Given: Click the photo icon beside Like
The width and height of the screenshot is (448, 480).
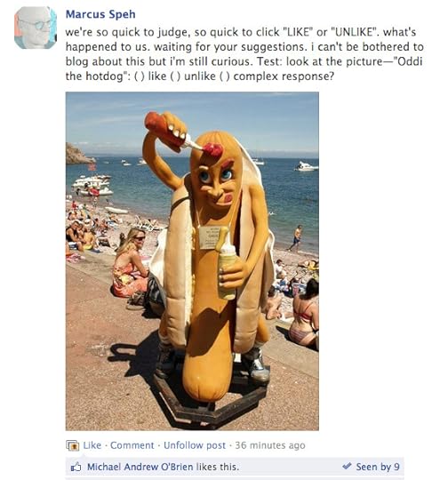Looking at the screenshot, I should coord(73,445).
